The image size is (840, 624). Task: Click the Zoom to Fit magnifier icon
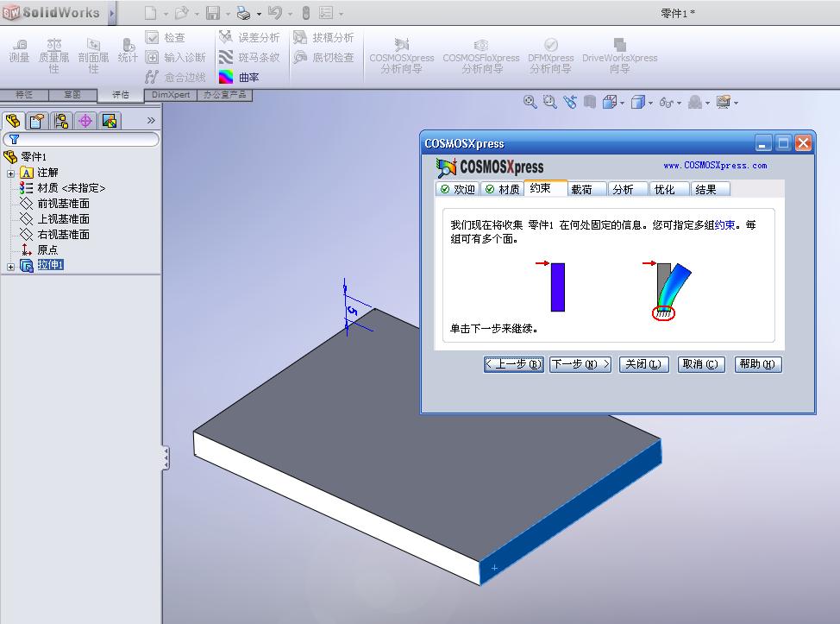[530, 102]
